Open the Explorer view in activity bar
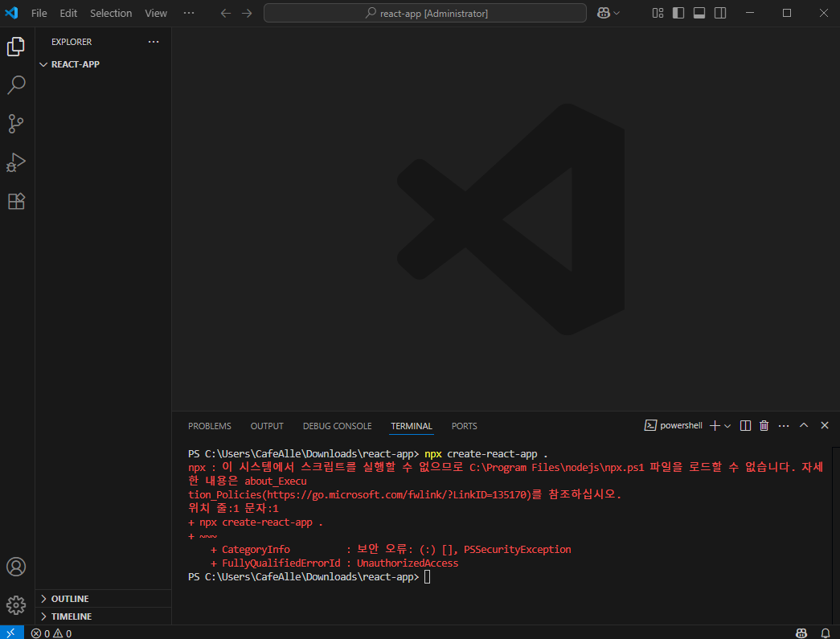Image resolution: width=840 pixels, height=639 pixels. (x=16, y=47)
